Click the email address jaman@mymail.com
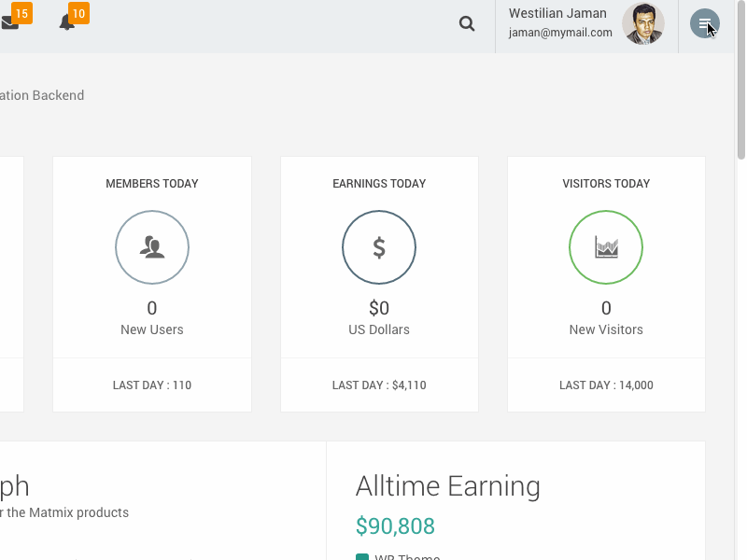The height and width of the screenshot is (560, 747). (x=561, y=30)
